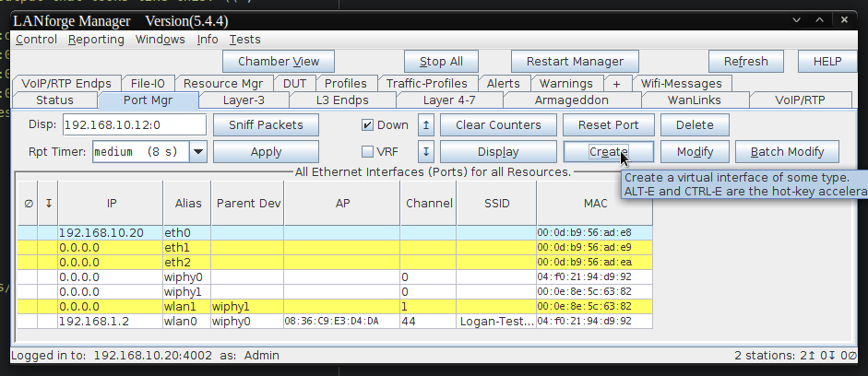Image resolution: width=868 pixels, height=376 pixels.
Task: Click the phantom (∅) column header
Action: [x=29, y=204]
